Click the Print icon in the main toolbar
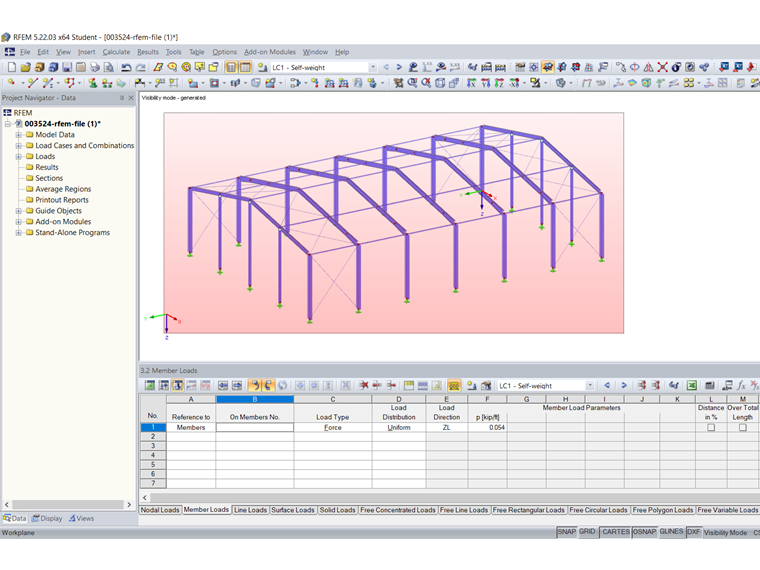Viewport: 760px width, 570px height. [x=95, y=67]
